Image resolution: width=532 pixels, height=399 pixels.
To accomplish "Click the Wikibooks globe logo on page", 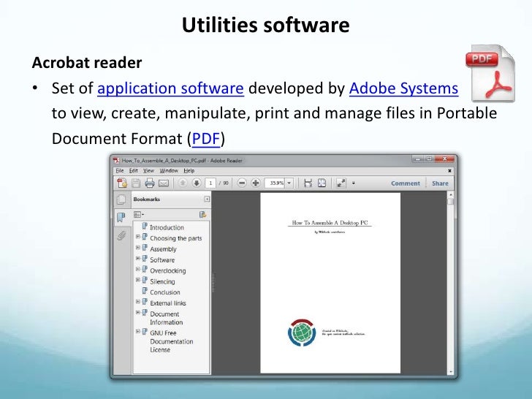I will [302, 332].
